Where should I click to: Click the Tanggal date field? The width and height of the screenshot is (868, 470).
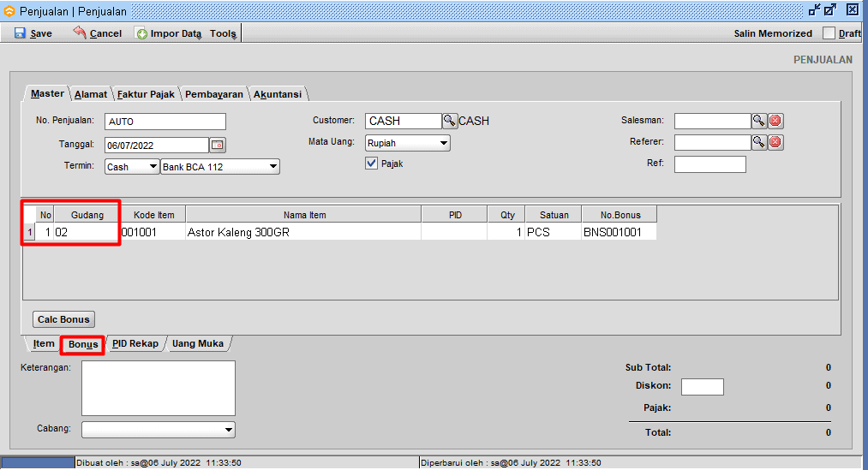pyautogui.click(x=157, y=146)
